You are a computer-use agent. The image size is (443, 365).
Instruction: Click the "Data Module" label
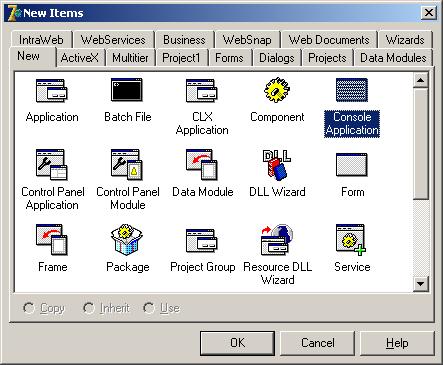coord(203,192)
